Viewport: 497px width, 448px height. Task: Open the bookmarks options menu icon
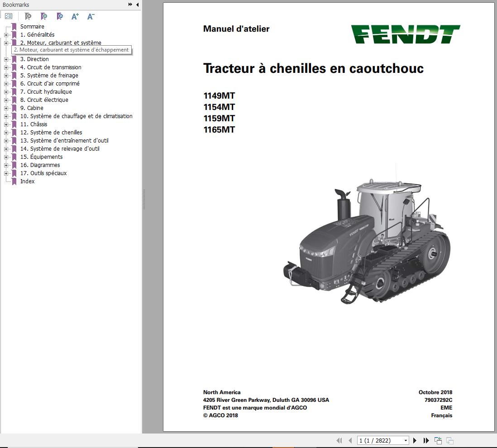[9, 16]
